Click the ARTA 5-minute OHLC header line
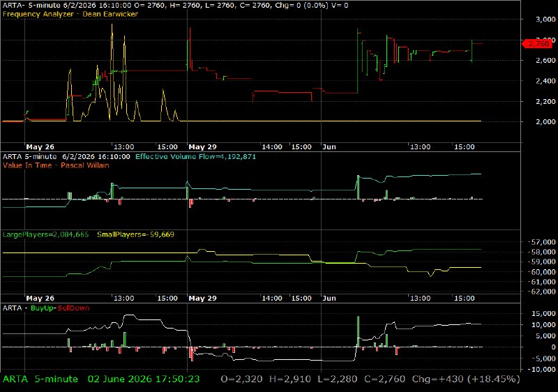The image size is (558, 392). 176,6
